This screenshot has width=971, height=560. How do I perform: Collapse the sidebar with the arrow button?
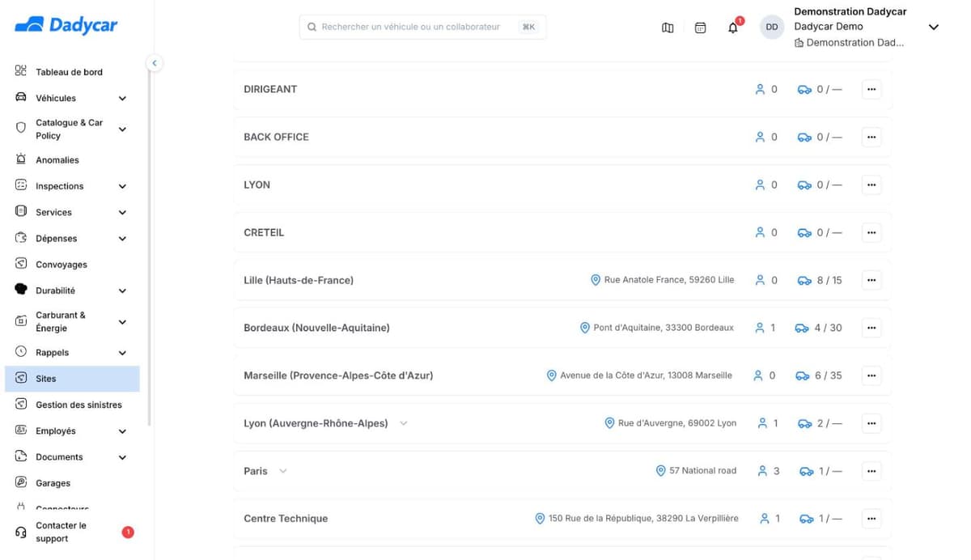(154, 63)
